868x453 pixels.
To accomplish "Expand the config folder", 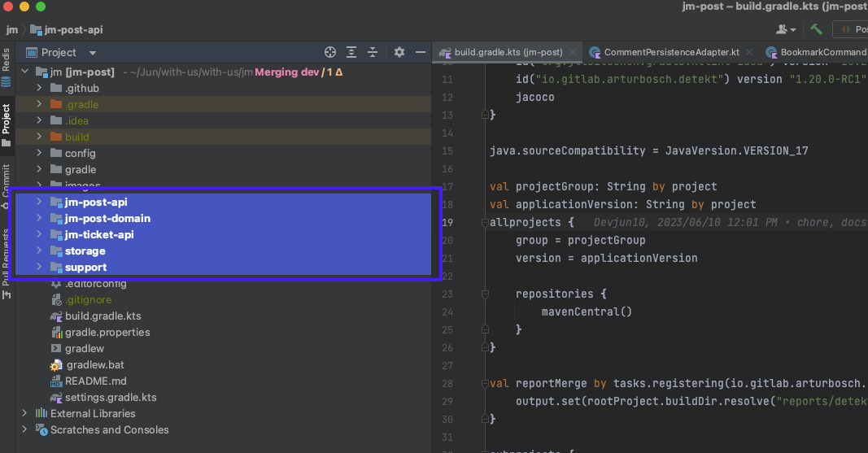I will tap(39, 153).
